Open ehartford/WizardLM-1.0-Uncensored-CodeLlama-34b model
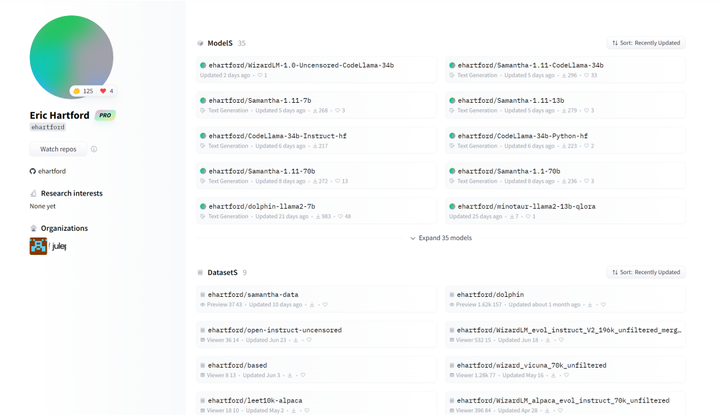The width and height of the screenshot is (720, 415). click(x=316, y=70)
